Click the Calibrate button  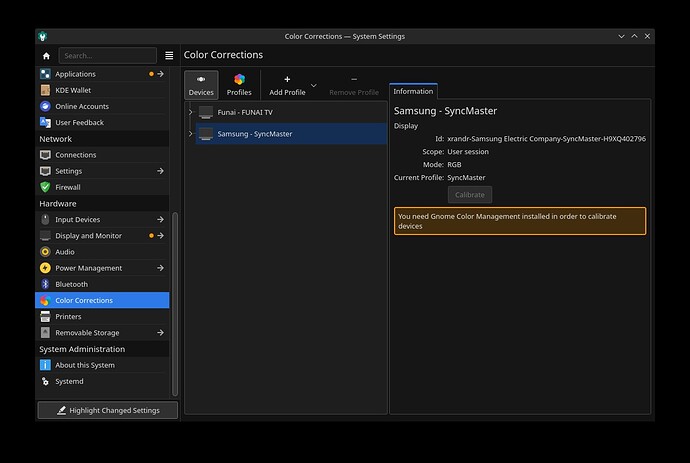click(x=470, y=195)
